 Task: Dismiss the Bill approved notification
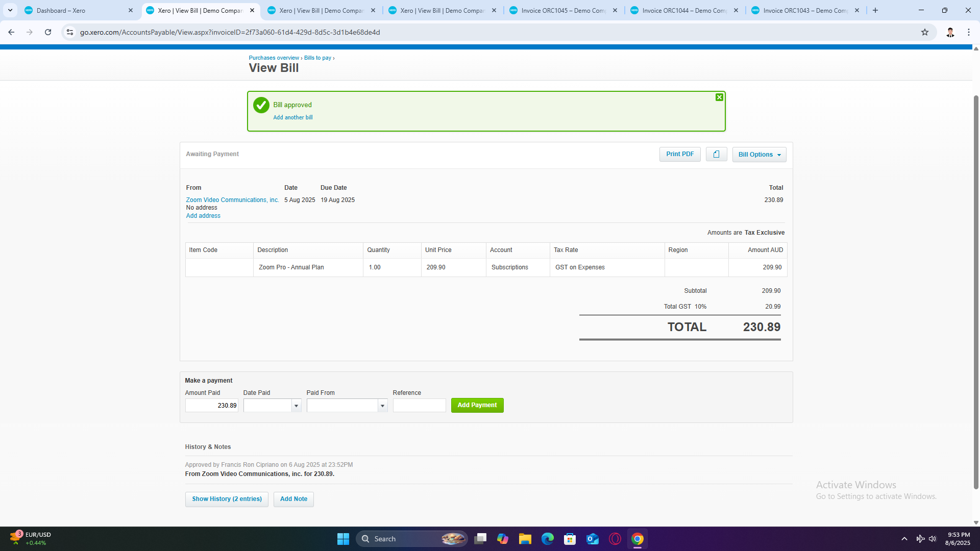point(719,97)
